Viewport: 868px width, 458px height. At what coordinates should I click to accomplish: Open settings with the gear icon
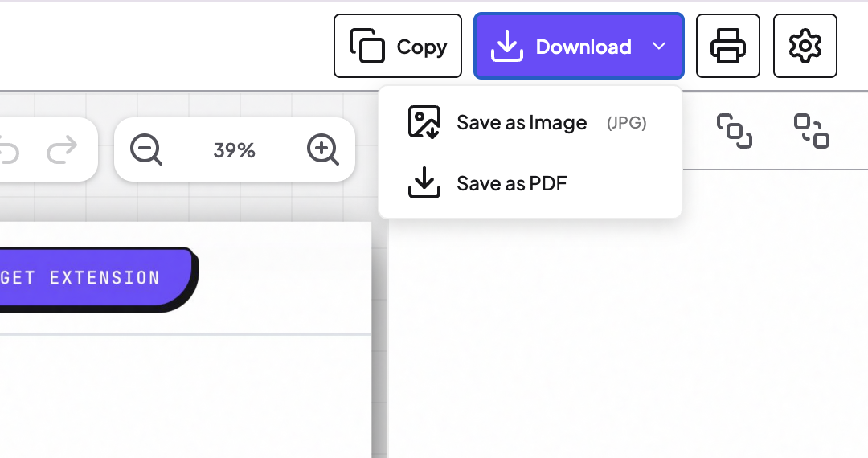pos(805,46)
